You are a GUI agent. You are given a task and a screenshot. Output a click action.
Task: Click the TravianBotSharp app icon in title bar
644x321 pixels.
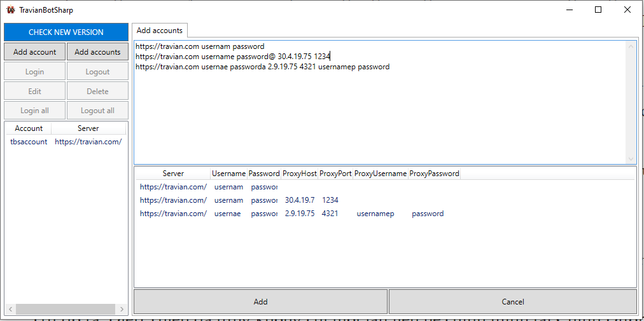[11, 10]
